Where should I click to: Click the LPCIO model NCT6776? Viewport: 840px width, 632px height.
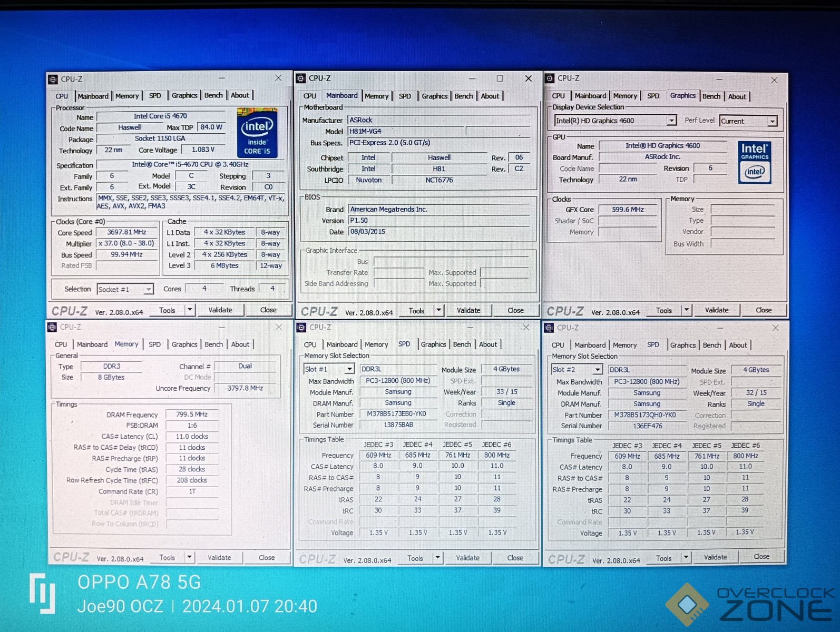pyautogui.click(x=439, y=180)
